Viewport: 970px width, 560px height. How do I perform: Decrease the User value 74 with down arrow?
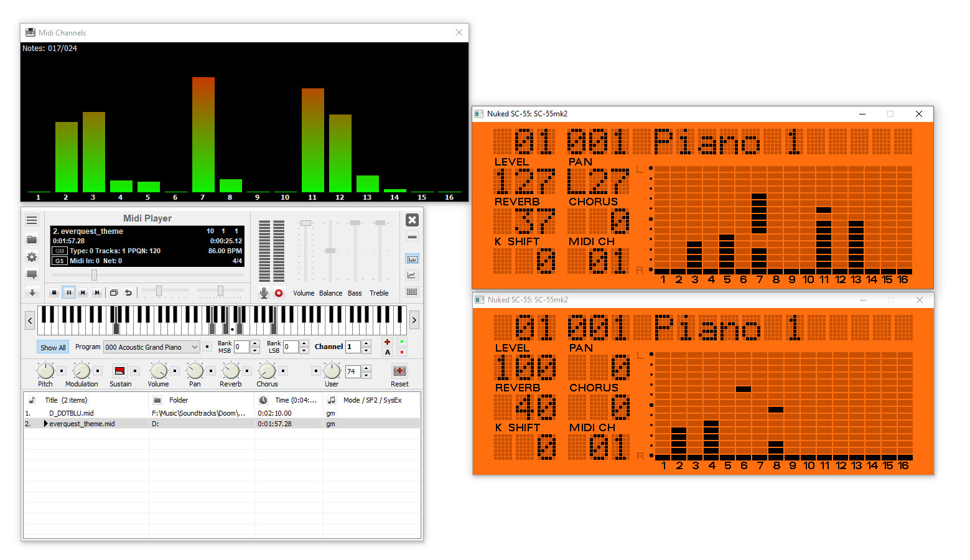(366, 375)
